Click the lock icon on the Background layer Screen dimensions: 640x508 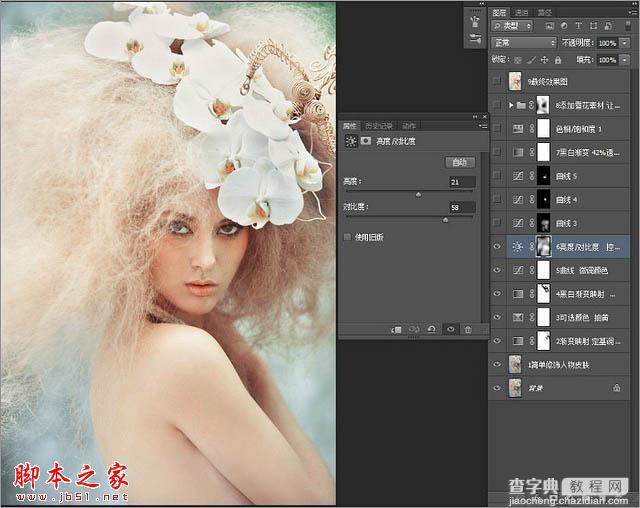click(x=617, y=388)
